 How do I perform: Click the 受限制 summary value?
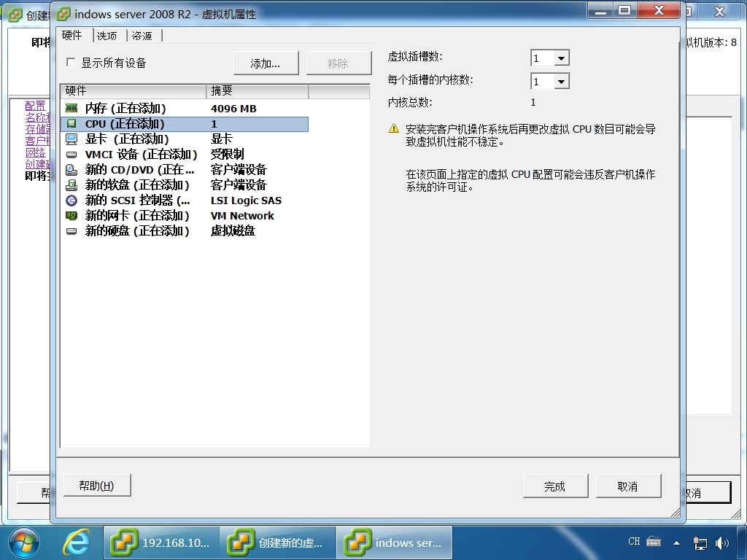pyautogui.click(x=228, y=155)
